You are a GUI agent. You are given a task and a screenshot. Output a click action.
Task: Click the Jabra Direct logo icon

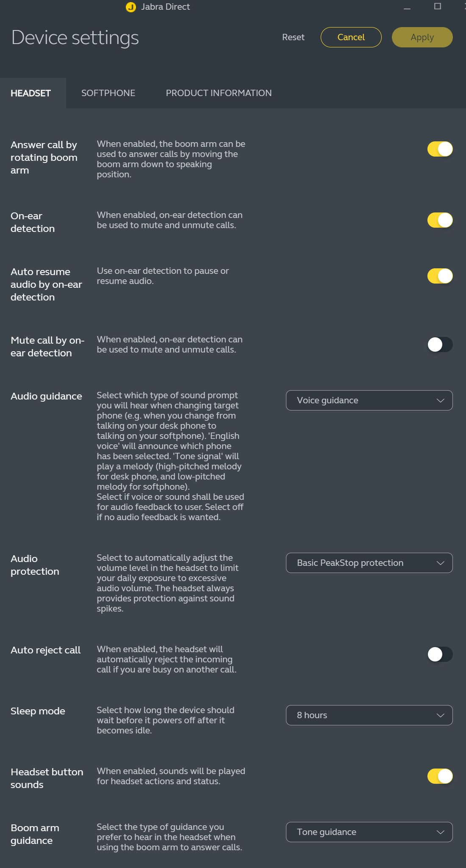tap(131, 7)
